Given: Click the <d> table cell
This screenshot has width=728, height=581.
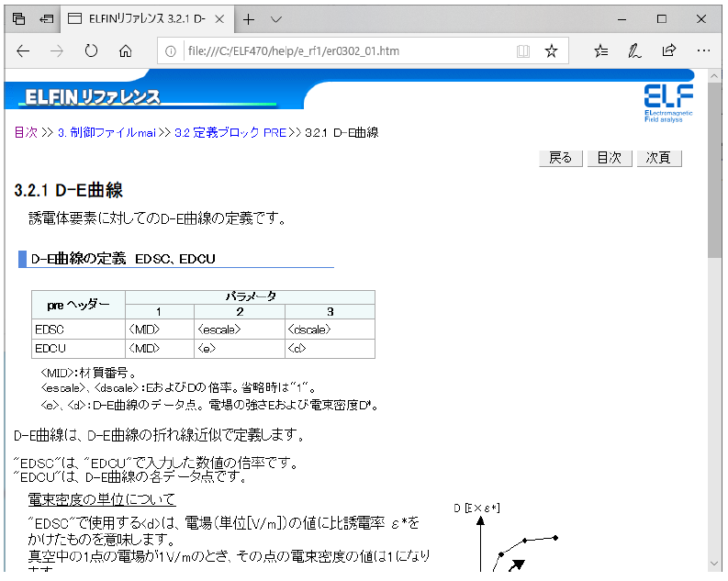Looking at the screenshot, I should (330, 349).
